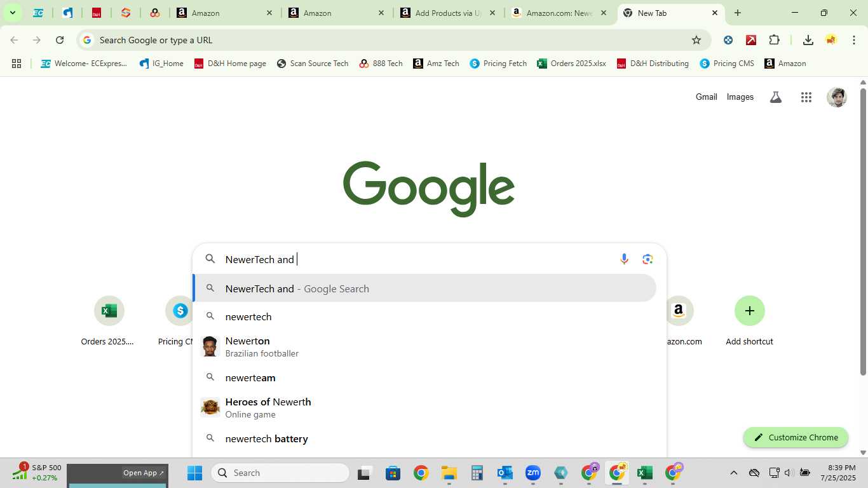
Task: Switch to the pinned D&H tab
Action: pos(97,13)
